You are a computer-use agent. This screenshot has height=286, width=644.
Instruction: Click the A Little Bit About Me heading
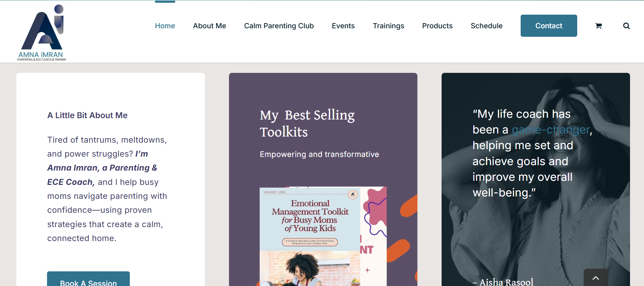point(87,115)
